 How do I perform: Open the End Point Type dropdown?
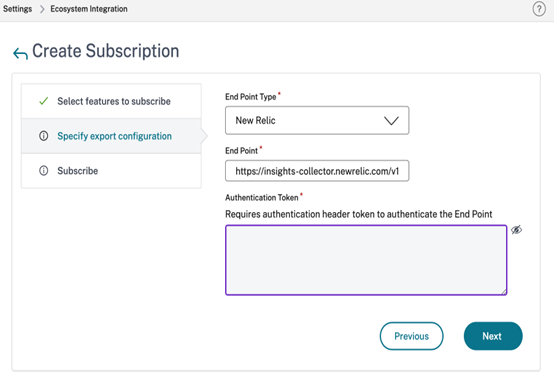point(317,120)
